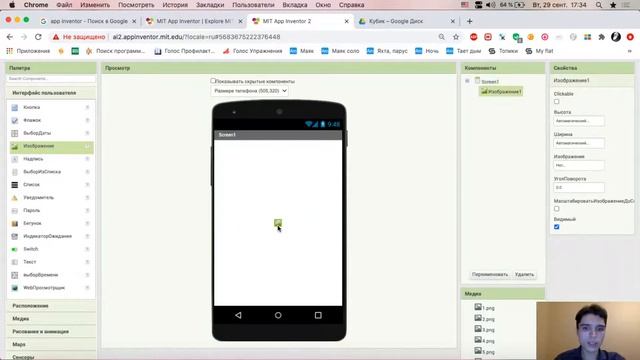The image size is (640, 360).
Task: Click the image placeholder in phone preview
Action: click(x=278, y=223)
